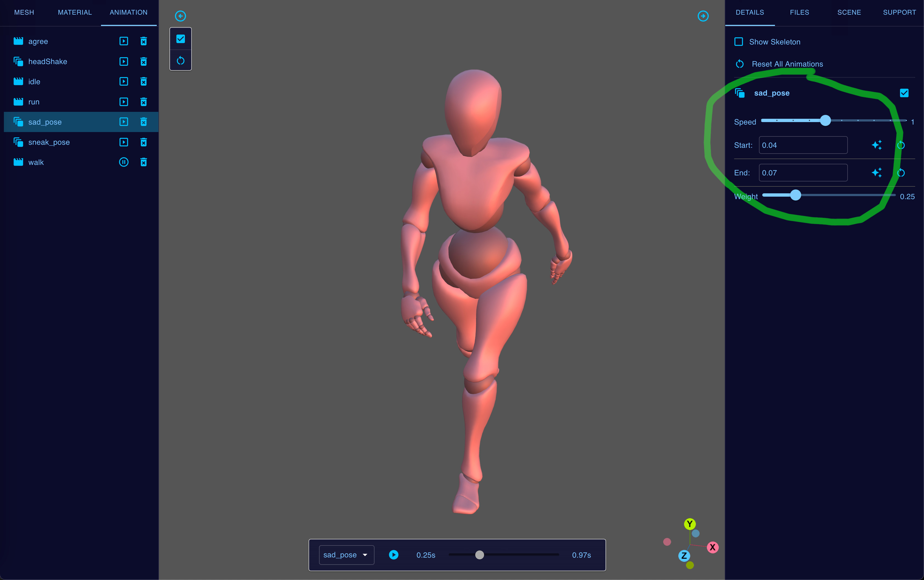Adjust the Speed slider handle

[x=825, y=120]
